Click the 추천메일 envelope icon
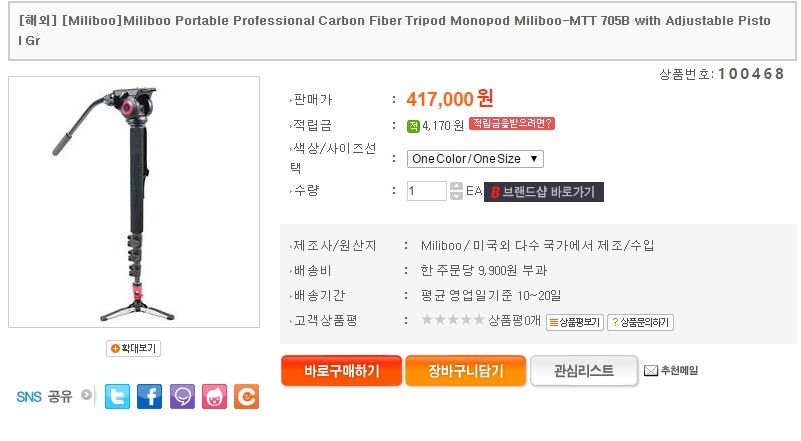 (650, 371)
